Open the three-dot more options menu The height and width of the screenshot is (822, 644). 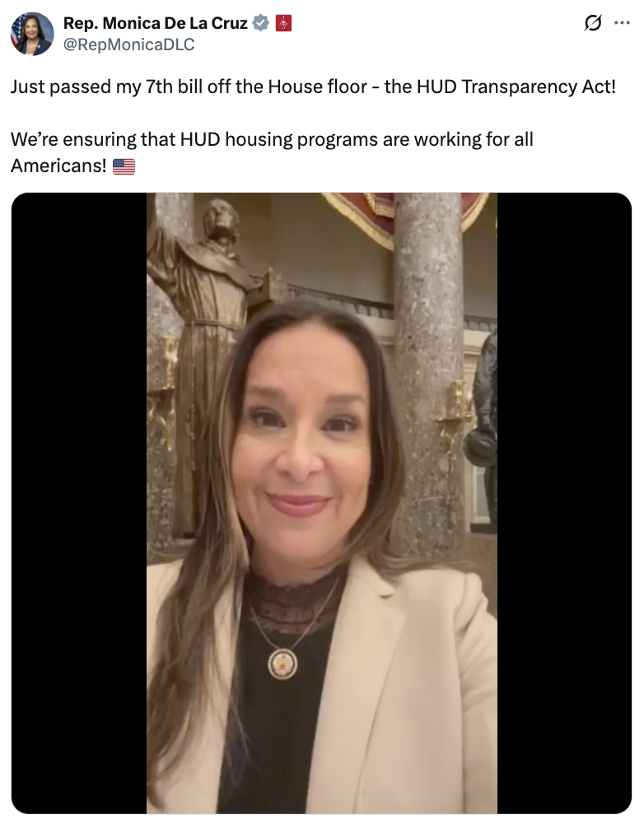(622, 22)
